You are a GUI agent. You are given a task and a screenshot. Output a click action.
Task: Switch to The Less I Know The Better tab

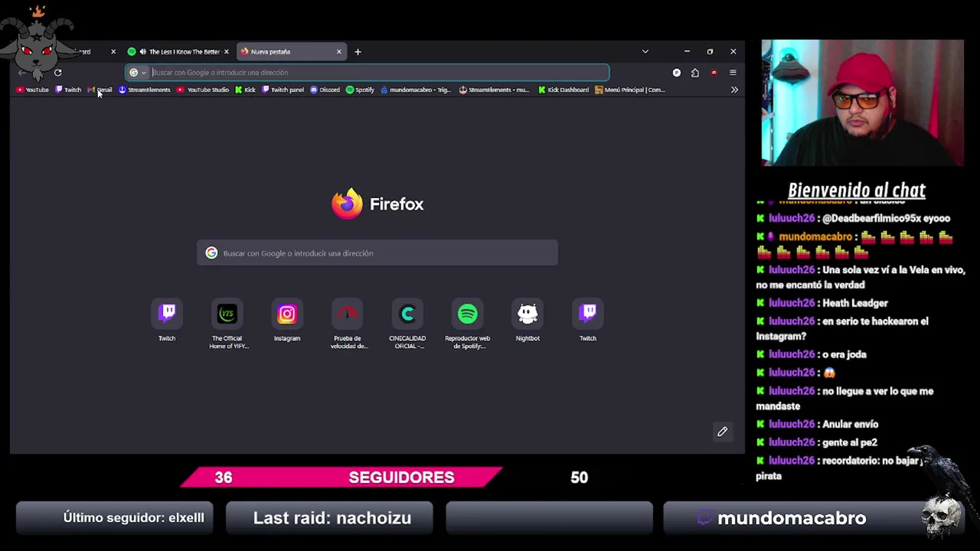[x=178, y=51]
